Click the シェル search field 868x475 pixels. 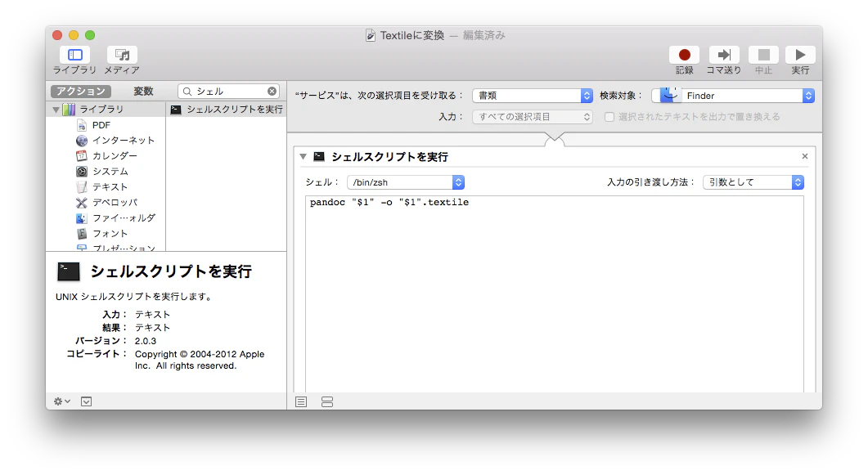[228, 92]
